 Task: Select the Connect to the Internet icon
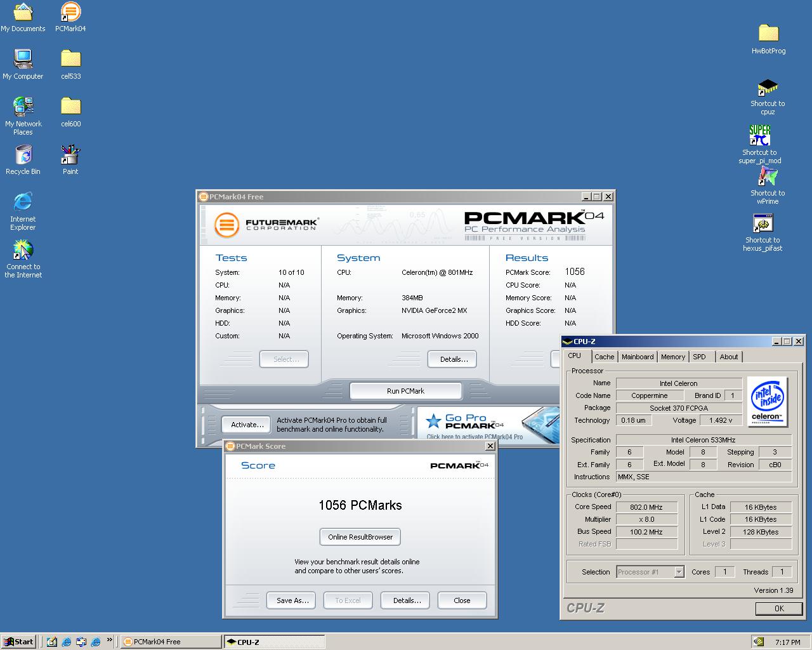click(23, 259)
